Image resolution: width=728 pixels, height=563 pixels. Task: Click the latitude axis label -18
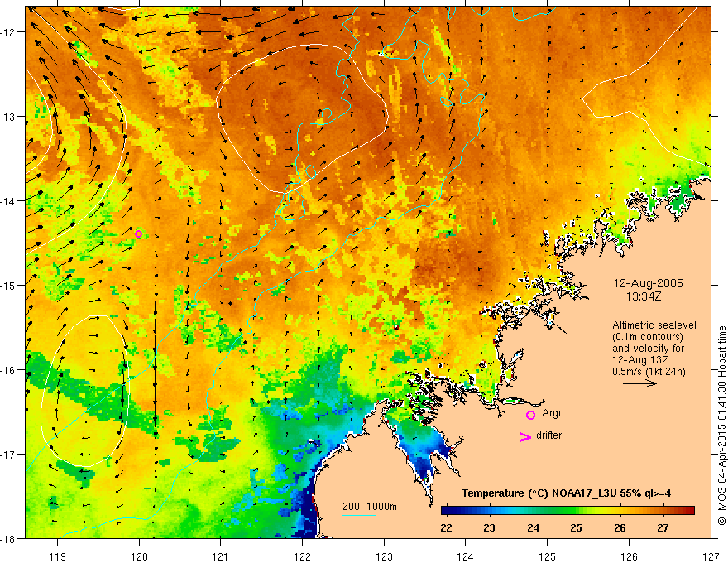coord(8,538)
